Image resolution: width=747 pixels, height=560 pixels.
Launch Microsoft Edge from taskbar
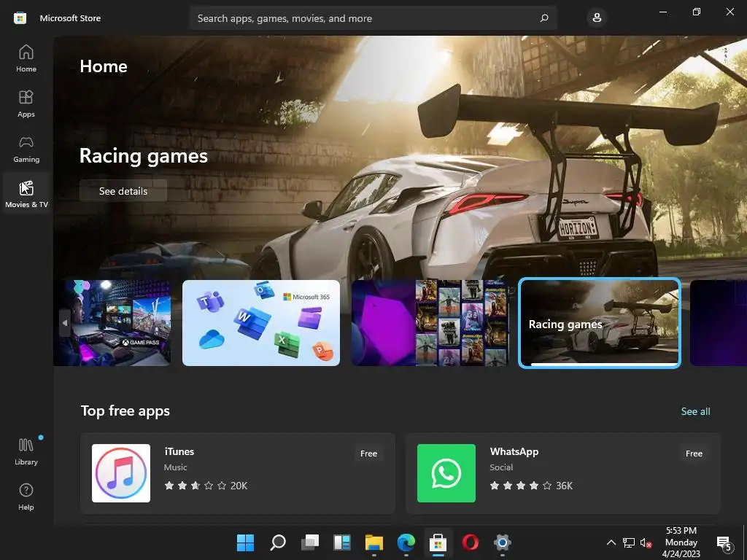pos(406,542)
